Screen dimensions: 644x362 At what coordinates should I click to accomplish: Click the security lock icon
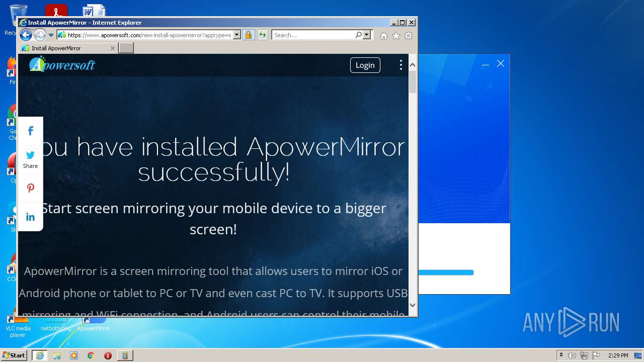click(248, 35)
